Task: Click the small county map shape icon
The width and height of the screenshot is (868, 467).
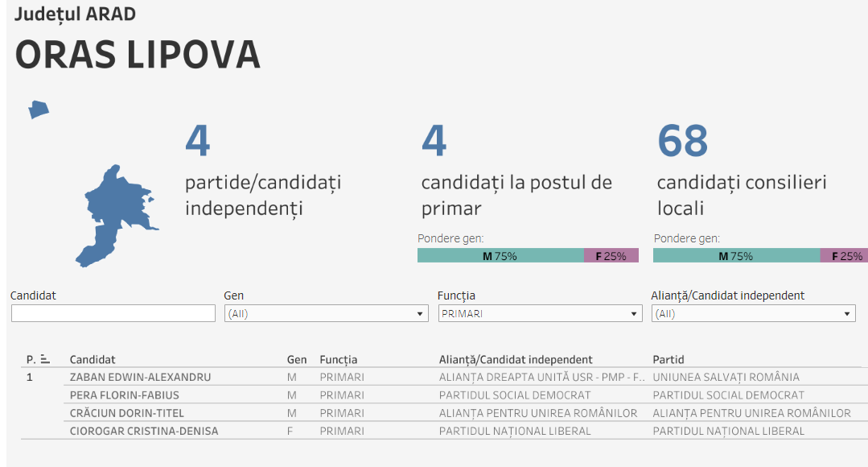Action: click(x=39, y=110)
